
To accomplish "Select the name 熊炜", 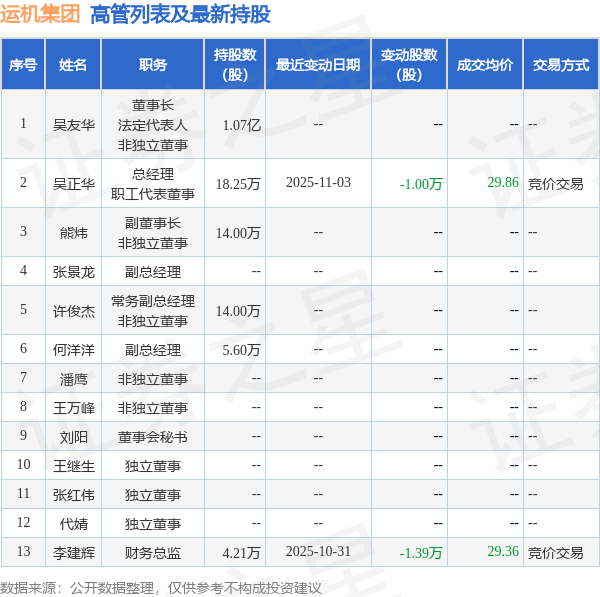I will pos(73,233).
